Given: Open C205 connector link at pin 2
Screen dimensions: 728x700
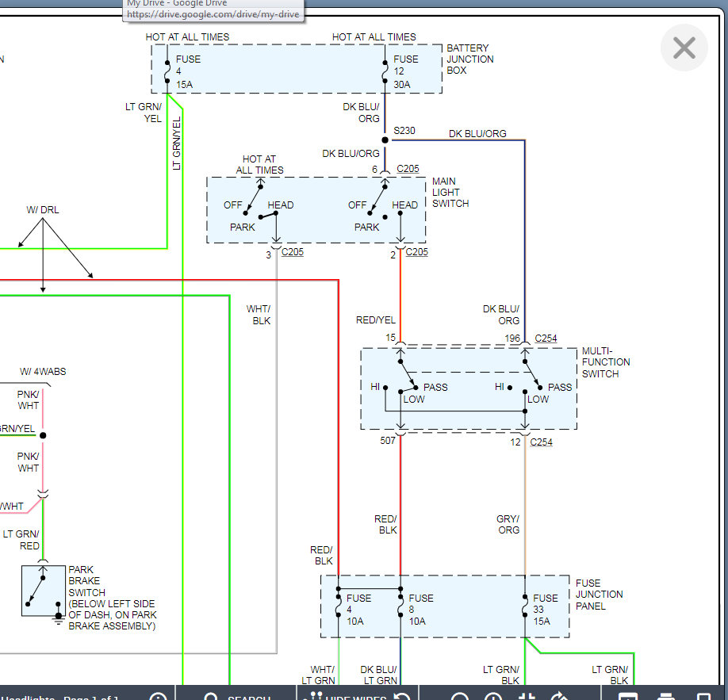Looking at the screenshot, I should [x=416, y=252].
